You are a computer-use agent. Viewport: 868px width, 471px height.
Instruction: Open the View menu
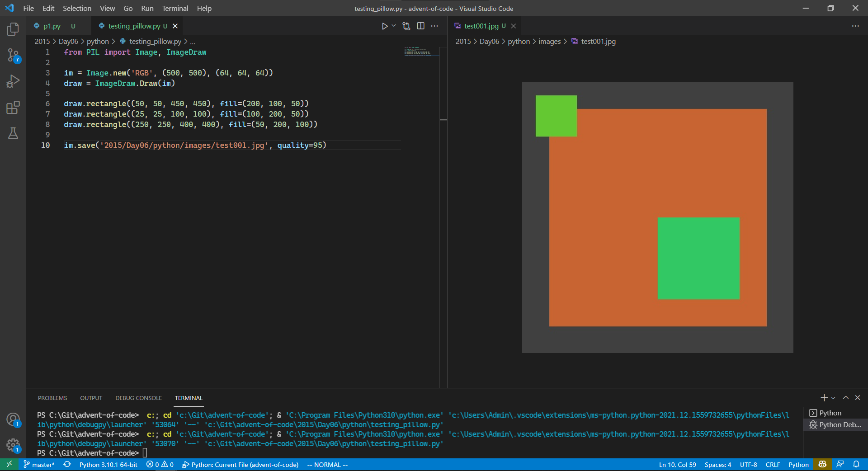[x=107, y=9]
